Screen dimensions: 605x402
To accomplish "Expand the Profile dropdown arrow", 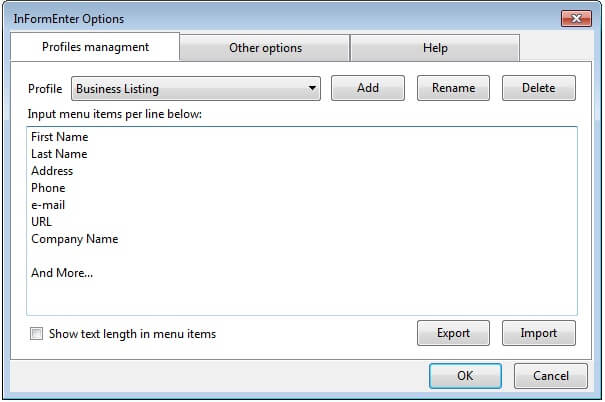I will click(312, 89).
